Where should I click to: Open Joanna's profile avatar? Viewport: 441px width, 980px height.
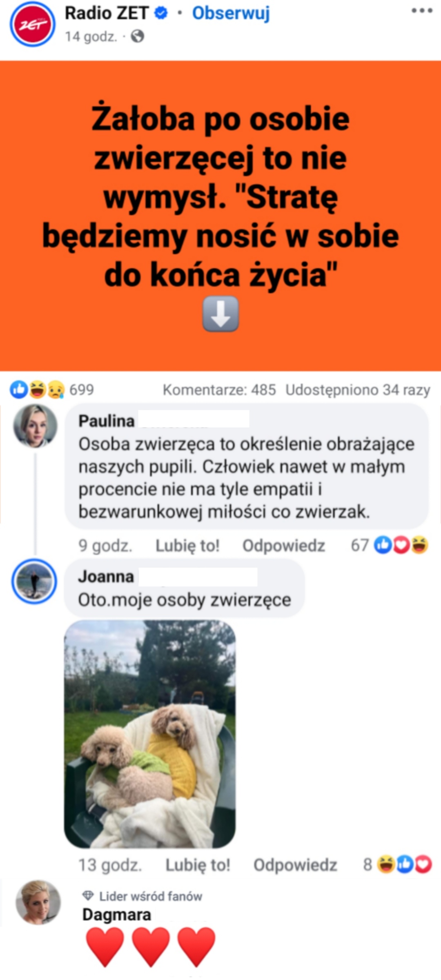pos(34,581)
